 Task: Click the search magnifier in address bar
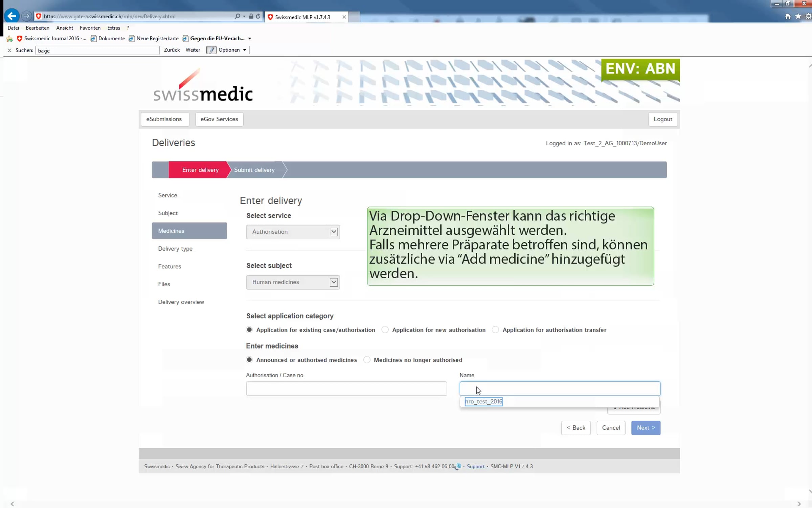click(x=238, y=16)
